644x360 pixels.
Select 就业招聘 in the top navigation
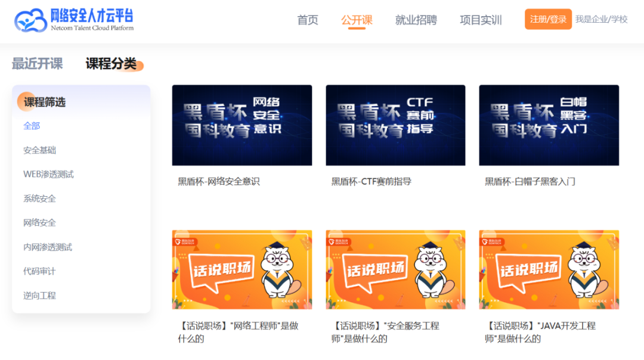[x=416, y=20]
